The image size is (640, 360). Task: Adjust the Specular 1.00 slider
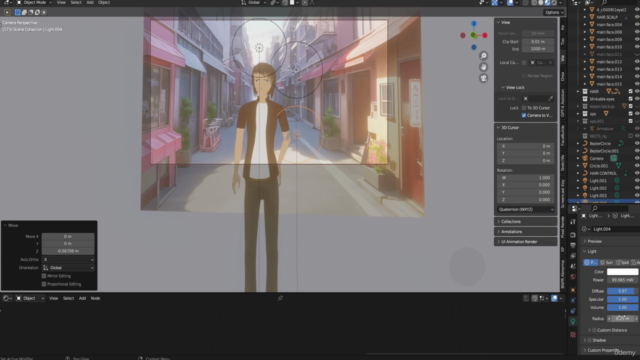[x=622, y=299]
